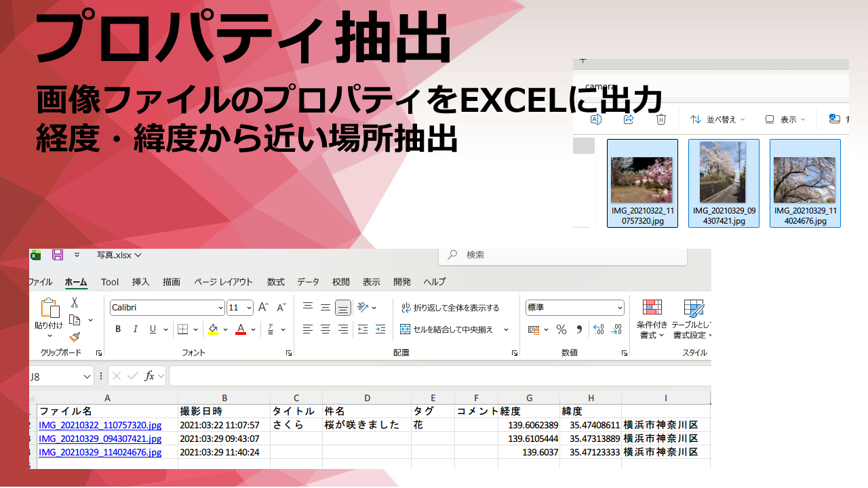Open the 並べ替え sort dropdown in Explorer

[717, 119]
